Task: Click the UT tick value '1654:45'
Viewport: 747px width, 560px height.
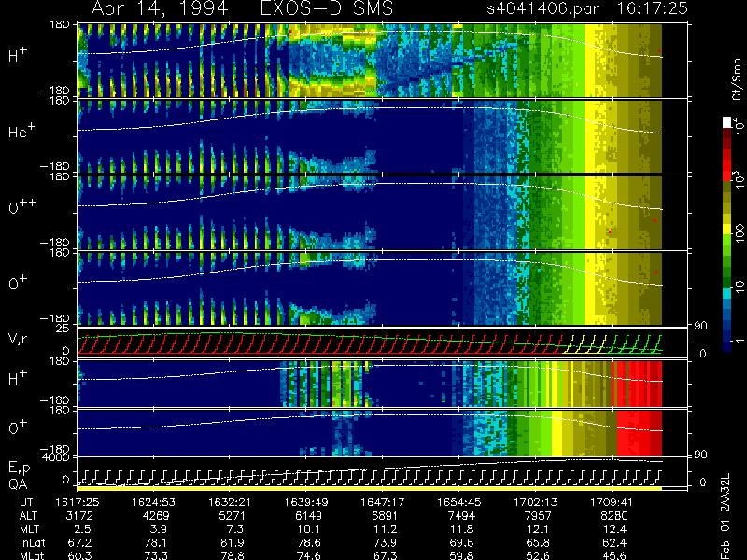Action: (459, 502)
